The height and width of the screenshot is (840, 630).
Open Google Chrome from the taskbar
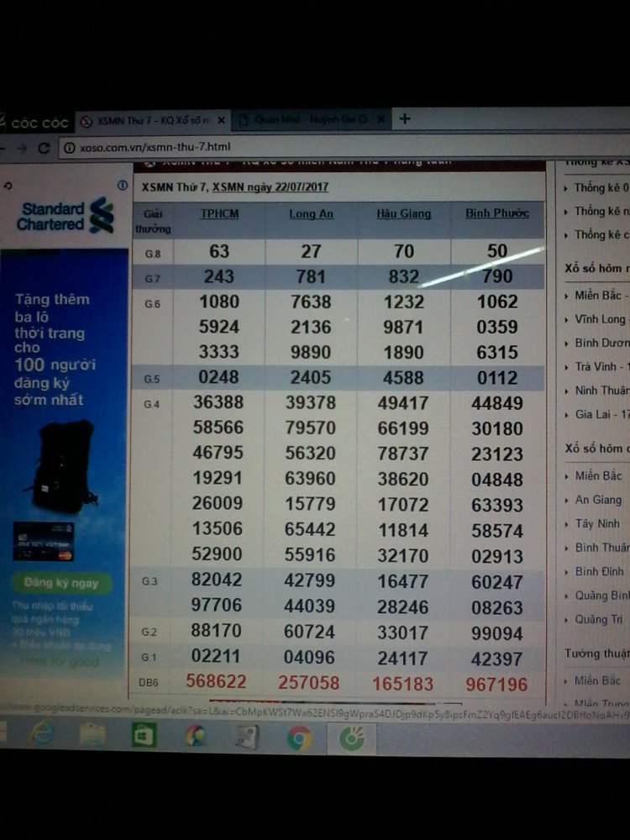coord(299,738)
